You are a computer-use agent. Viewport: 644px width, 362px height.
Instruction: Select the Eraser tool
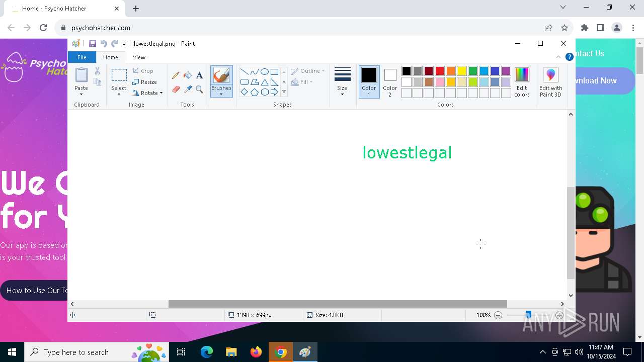(x=176, y=89)
